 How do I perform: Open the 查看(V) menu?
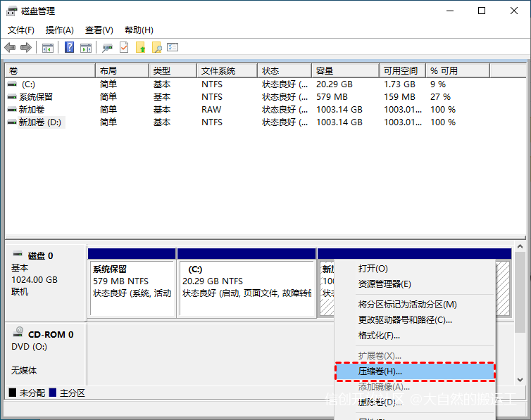coord(99,30)
